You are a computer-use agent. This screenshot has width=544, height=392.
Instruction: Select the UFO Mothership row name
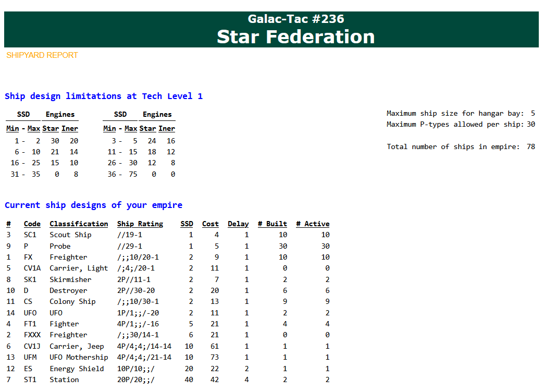click(79, 357)
